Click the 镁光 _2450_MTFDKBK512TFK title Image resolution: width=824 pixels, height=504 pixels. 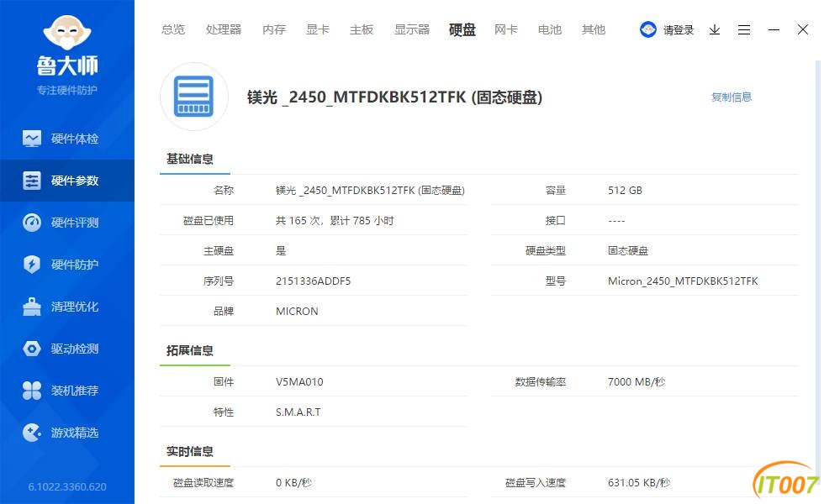[394, 97]
